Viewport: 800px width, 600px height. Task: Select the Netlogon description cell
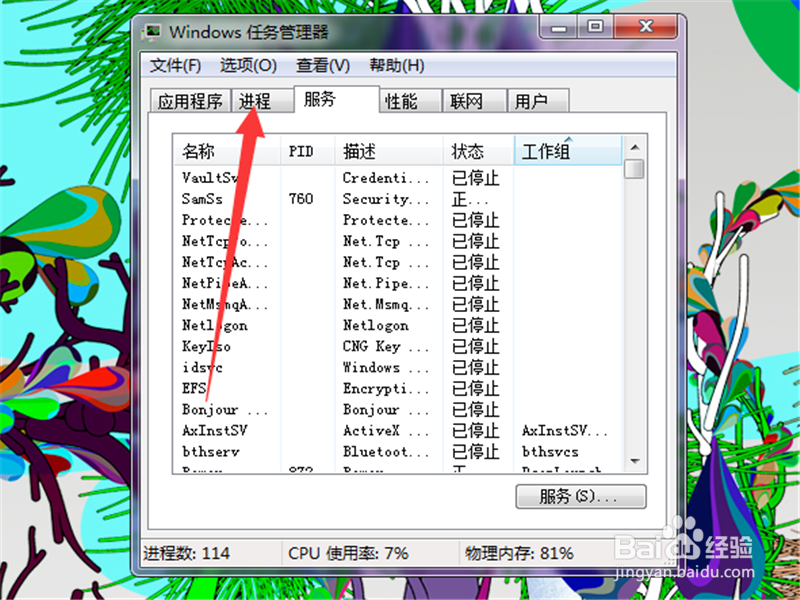pos(376,326)
